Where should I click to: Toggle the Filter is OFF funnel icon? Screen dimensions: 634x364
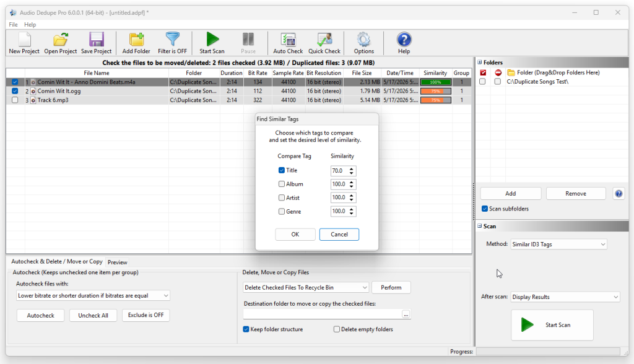tap(172, 40)
